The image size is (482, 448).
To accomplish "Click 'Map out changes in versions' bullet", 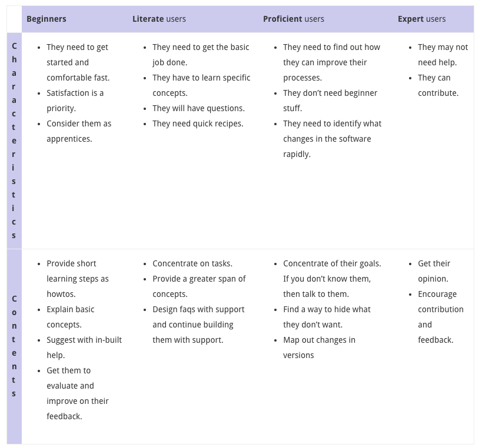I will point(318,347).
